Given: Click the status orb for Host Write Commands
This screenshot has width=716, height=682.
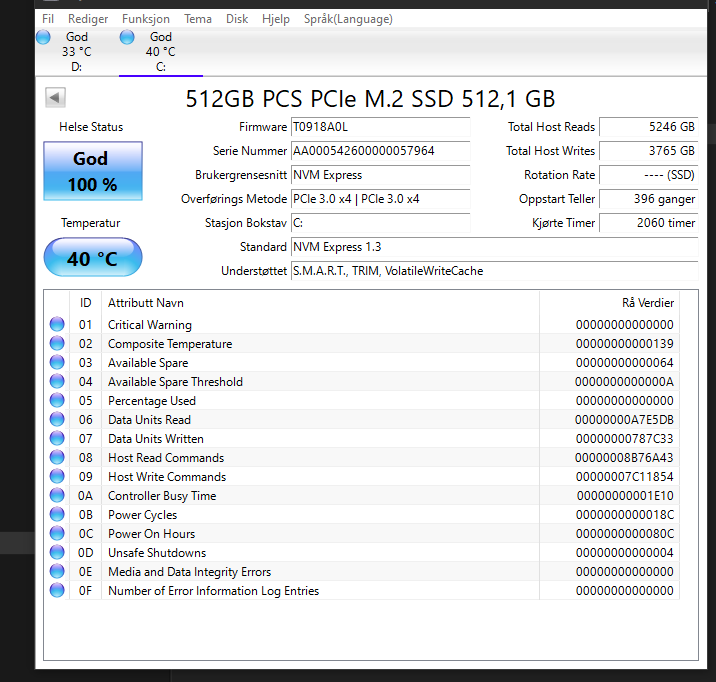Looking at the screenshot, I should pos(57,477).
